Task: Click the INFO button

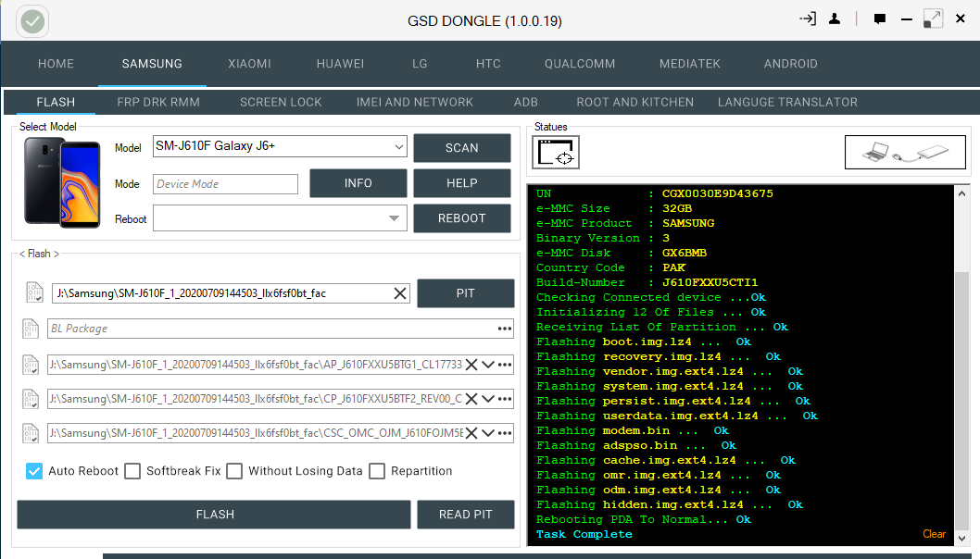Action: (x=358, y=183)
